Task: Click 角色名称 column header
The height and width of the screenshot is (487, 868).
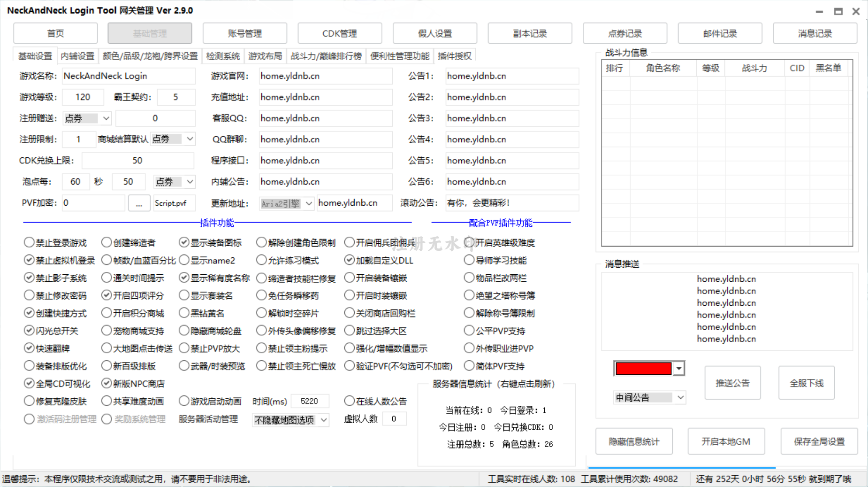Action: click(x=662, y=68)
